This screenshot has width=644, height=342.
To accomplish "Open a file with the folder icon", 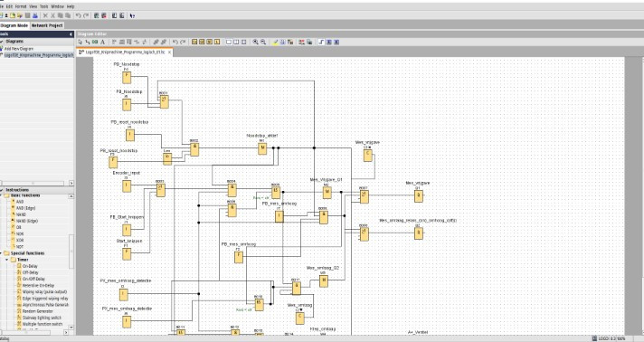I will 13,15.
